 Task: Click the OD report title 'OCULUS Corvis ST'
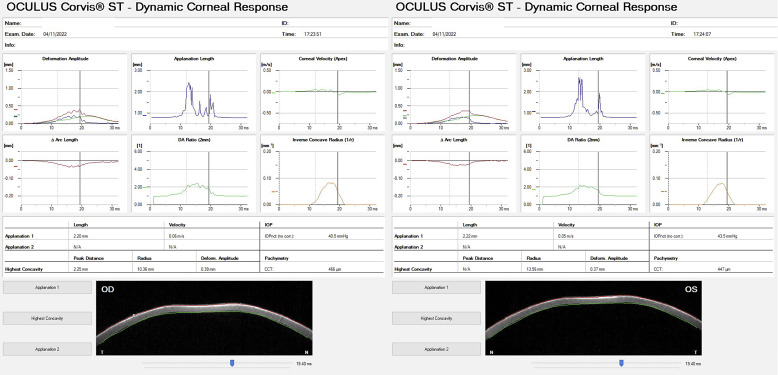click(147, 7)
